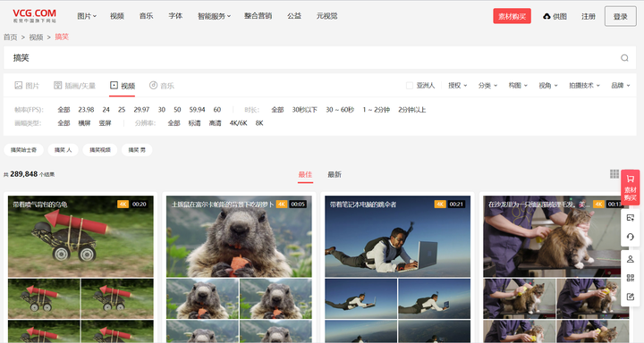Image resolution: width=644 pixels, height=343 pixels.
Task: Sort results by 最新
Action: click(x=335, y=174)
